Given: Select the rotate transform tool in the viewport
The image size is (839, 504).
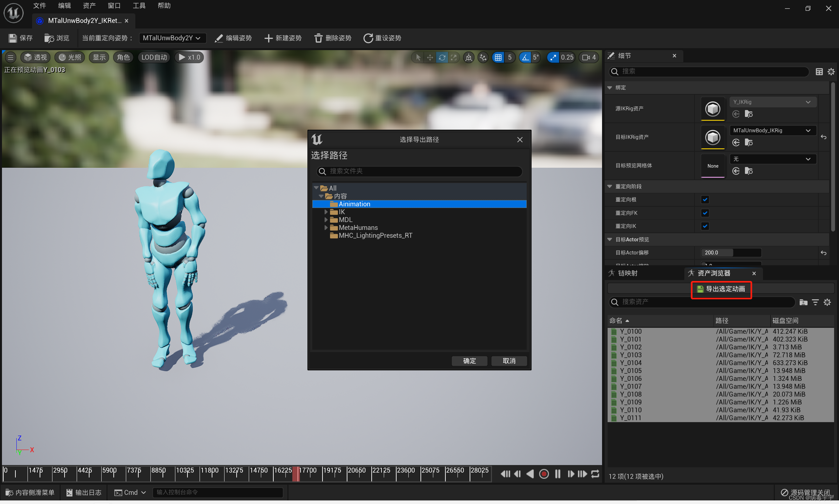Looking at the screenshot, I should (441, 57).
